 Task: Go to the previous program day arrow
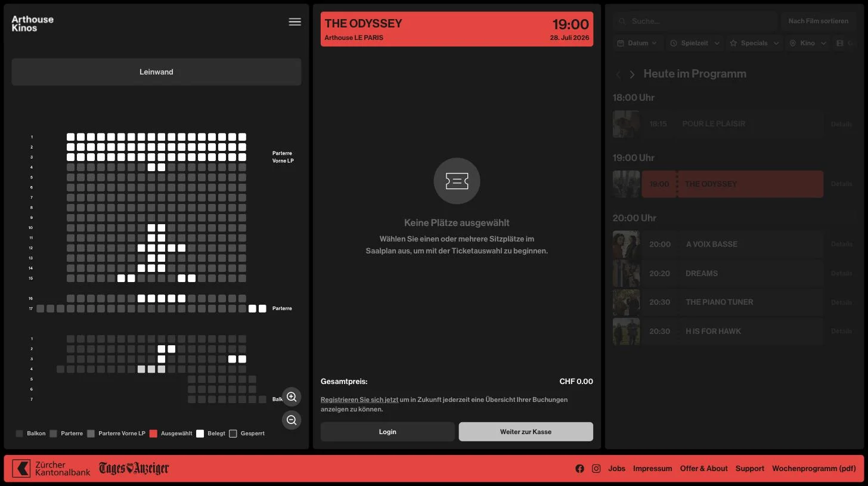pos(618,75)
